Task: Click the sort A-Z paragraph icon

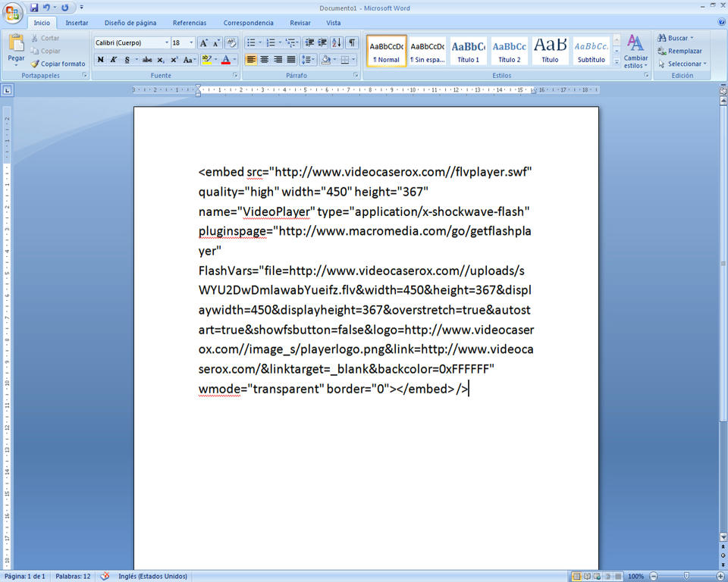Action: coord(337,43)
